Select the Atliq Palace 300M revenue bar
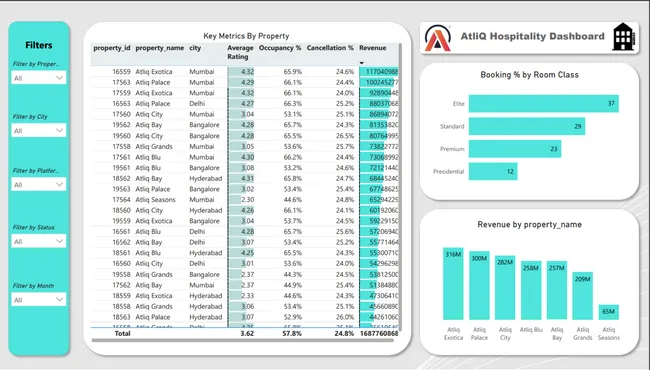Image resolution: width=650 pixels, height=370 pixels. 479,285
